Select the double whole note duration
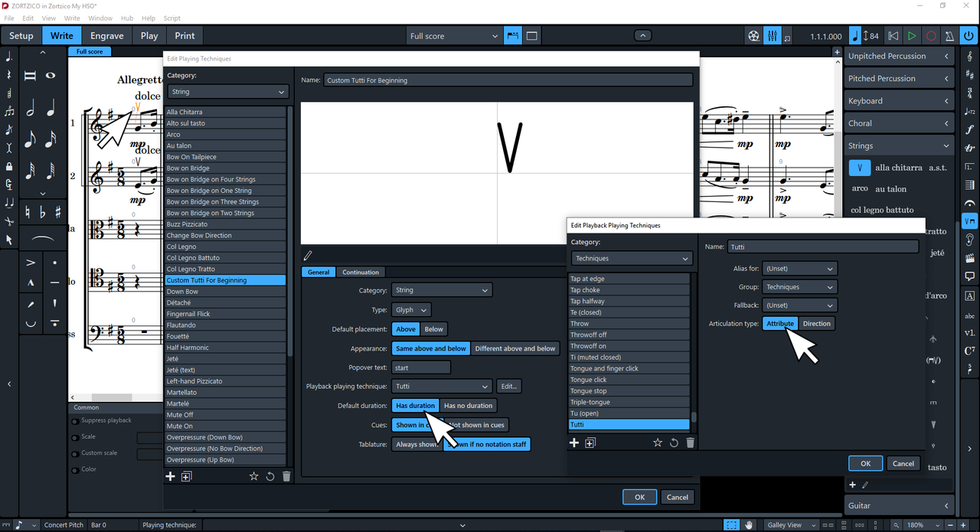The image size is (980, 532). pyautogui.click(x=30, y=76)
